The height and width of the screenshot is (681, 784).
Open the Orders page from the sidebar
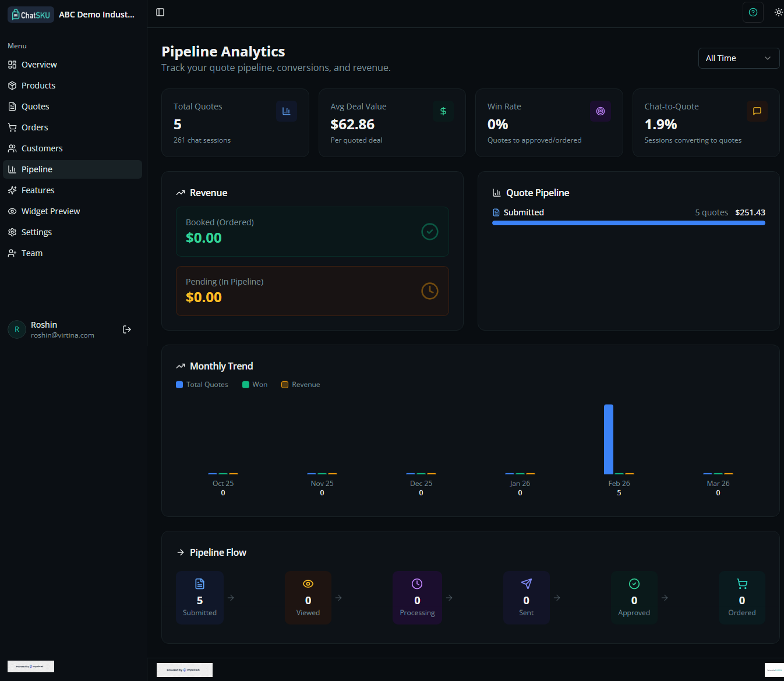pos(34,127)
